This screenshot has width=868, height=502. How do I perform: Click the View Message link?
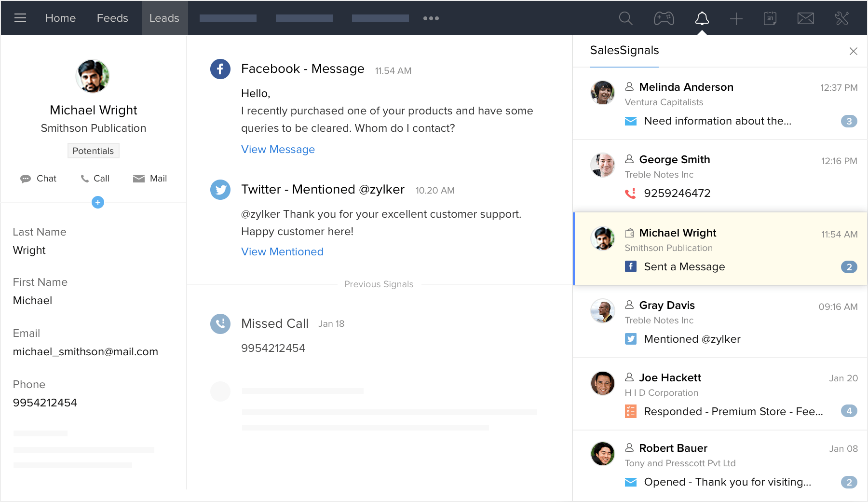(x=278, y=150)
